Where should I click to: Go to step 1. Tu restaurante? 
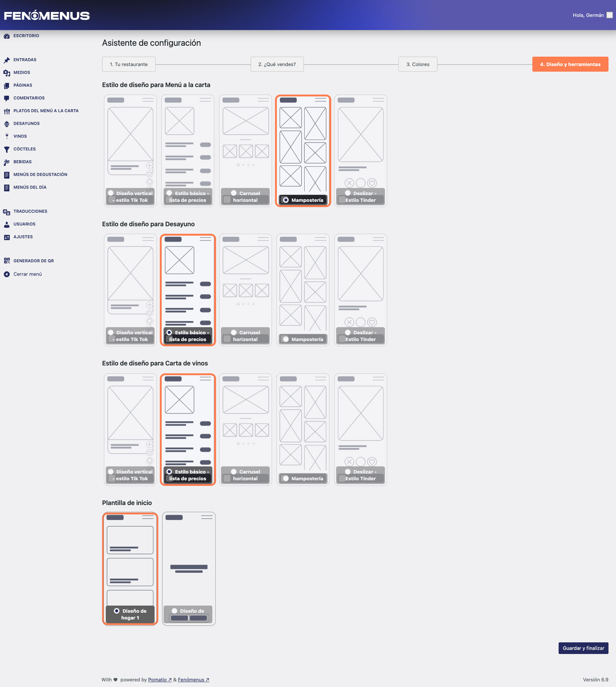(x=129, y=64)
